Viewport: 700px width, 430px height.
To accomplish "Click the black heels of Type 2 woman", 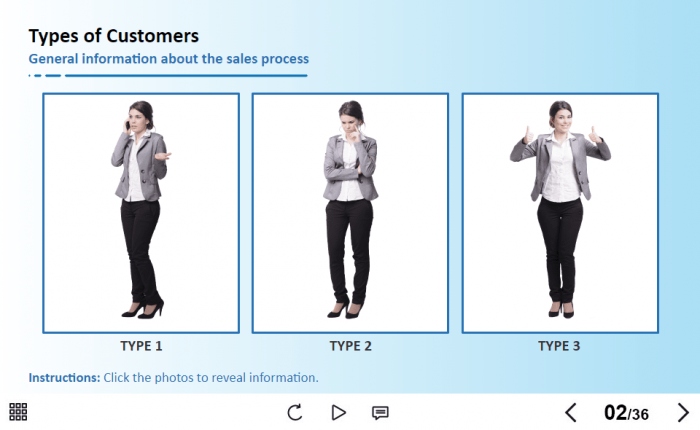I will click(x=346, y=309).
